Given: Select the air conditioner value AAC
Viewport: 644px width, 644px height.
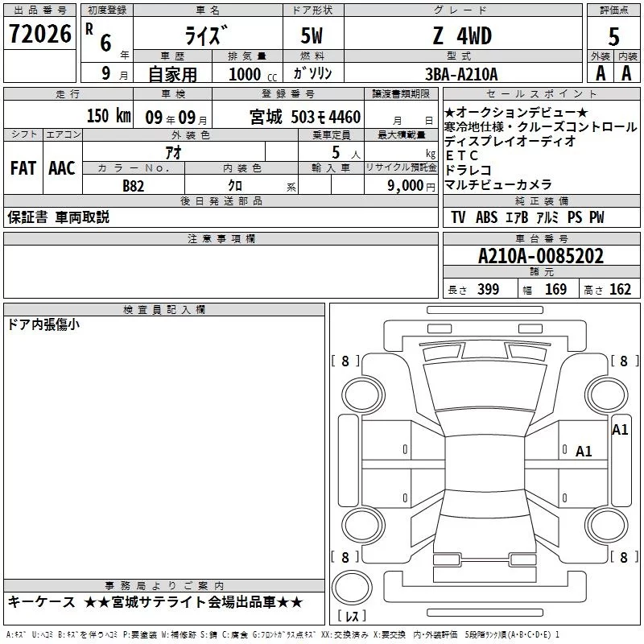Looking at the screenshot, I should coord(62,168).
